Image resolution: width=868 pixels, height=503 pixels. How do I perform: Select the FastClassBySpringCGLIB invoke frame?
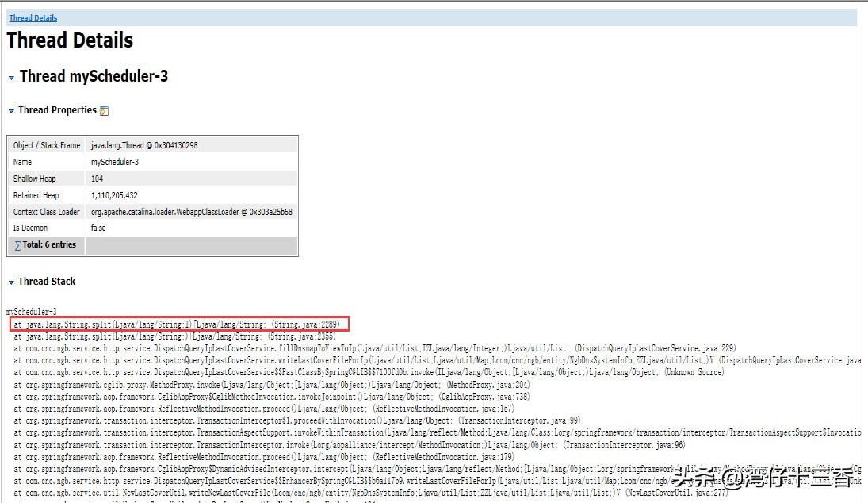coord(369,372)
